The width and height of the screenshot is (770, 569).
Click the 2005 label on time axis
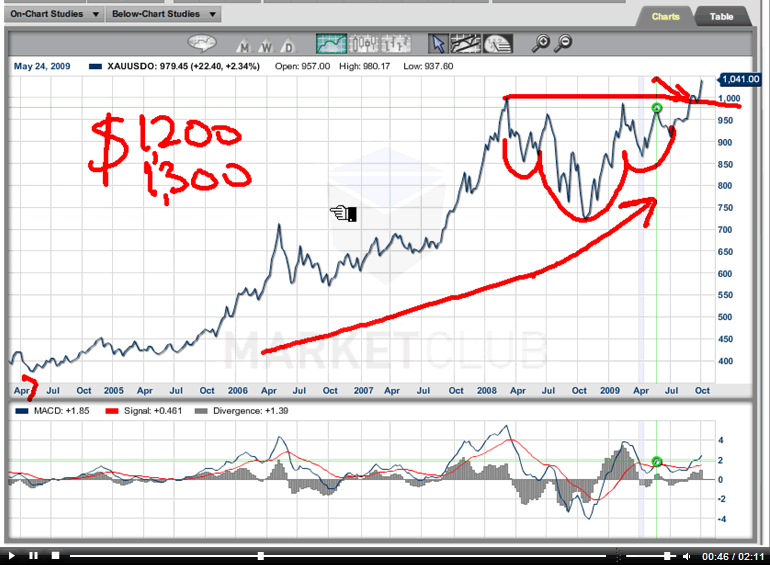point(113,391)
